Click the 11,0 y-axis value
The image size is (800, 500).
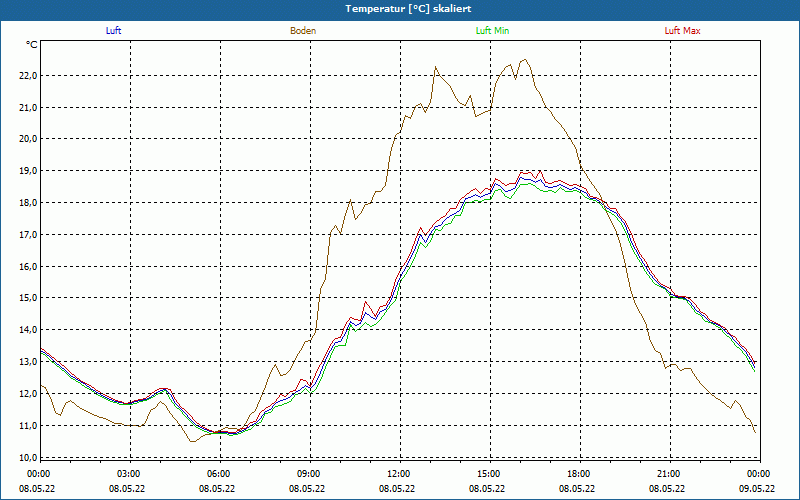click(28, 426)
